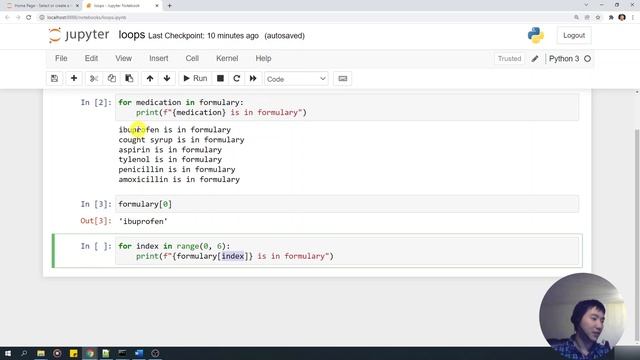640x360 pixels.
Task: Click into the In [2] for-medication code cell
Action: [347, 107]
